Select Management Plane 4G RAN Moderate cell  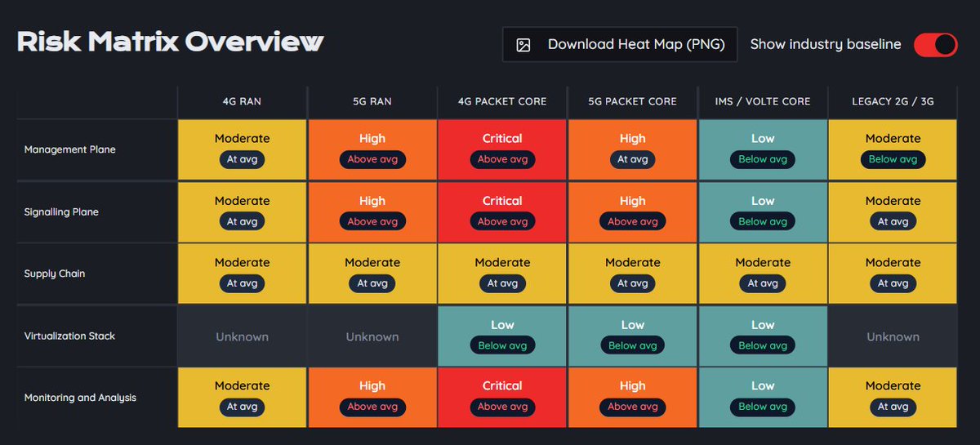point(243,149)
